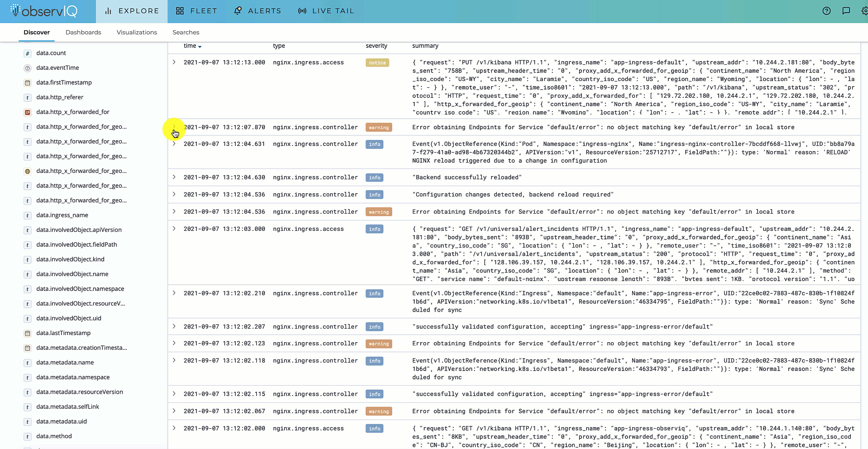Select the data.eventTime field

click(58, 67)
